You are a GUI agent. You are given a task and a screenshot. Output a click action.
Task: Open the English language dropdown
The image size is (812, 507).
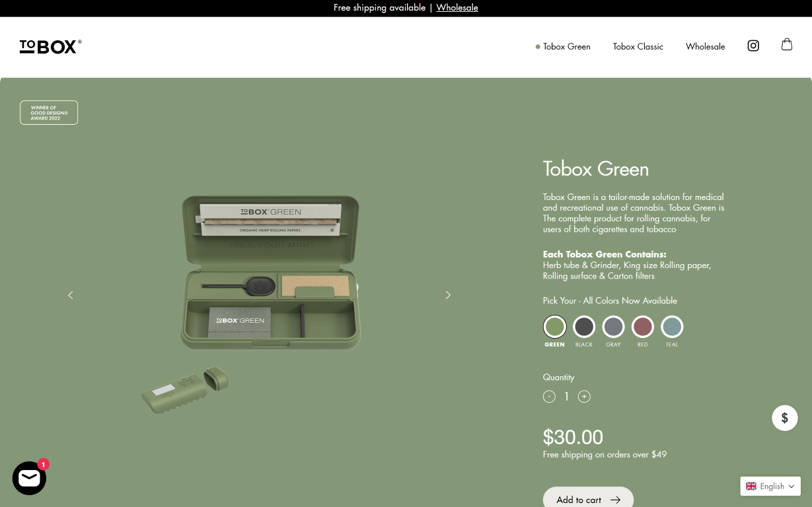(x=770, y=486)
